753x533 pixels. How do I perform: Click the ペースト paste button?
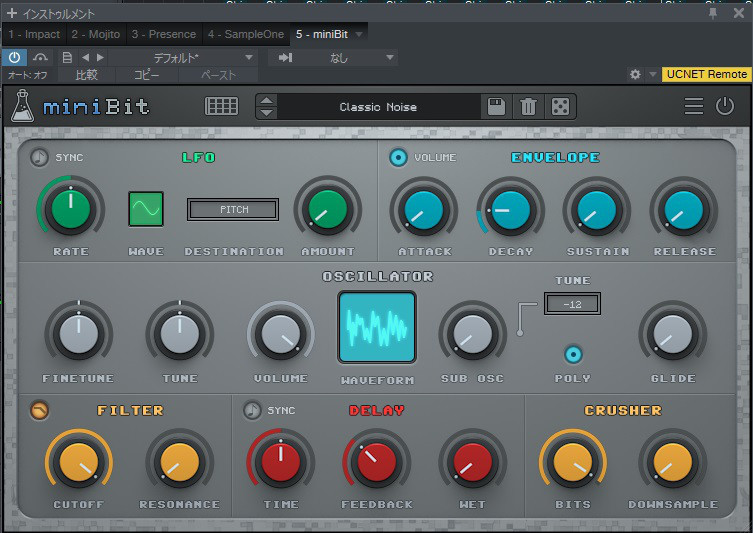[219, 75]
